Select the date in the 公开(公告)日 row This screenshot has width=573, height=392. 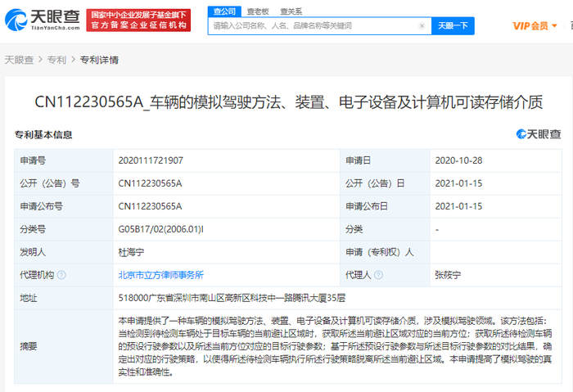458,183
